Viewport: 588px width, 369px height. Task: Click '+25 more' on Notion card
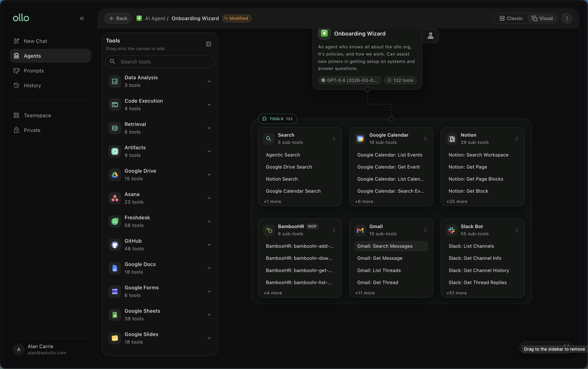coord(457,201)
